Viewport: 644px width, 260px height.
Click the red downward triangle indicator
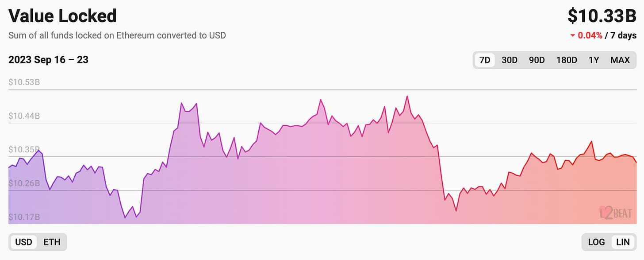click(x=573, y=36)
